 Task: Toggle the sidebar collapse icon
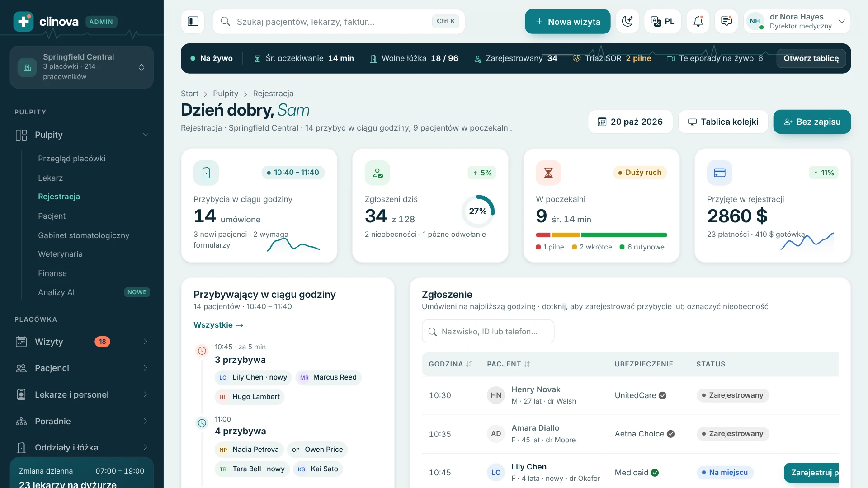coord(193,21)
